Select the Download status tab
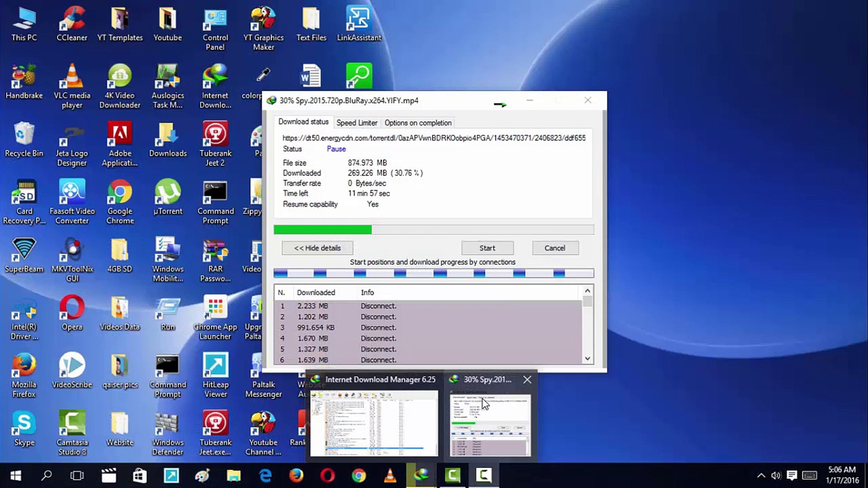868x488 pixels. click(x=303, y=122)
